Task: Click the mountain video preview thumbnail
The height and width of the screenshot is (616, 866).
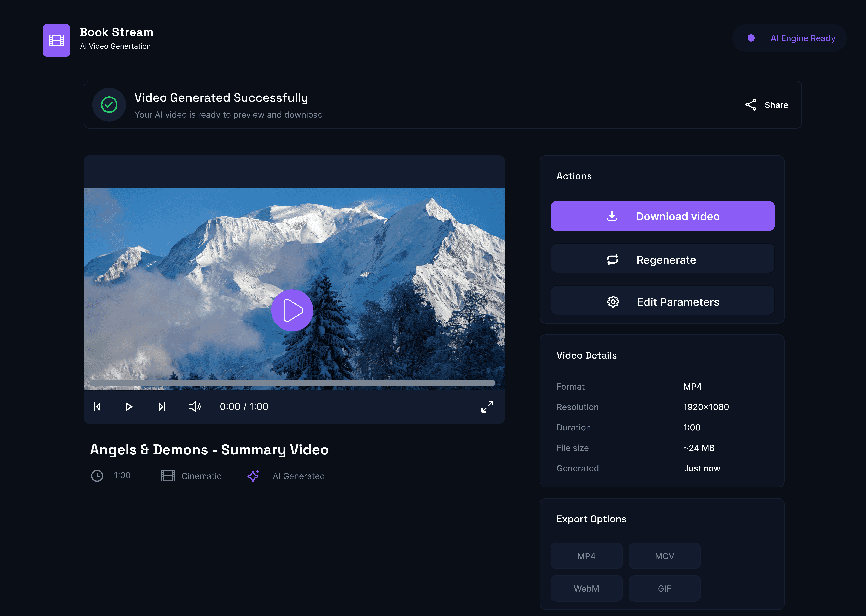Action: pyautogui.click(x=294, y=289)
